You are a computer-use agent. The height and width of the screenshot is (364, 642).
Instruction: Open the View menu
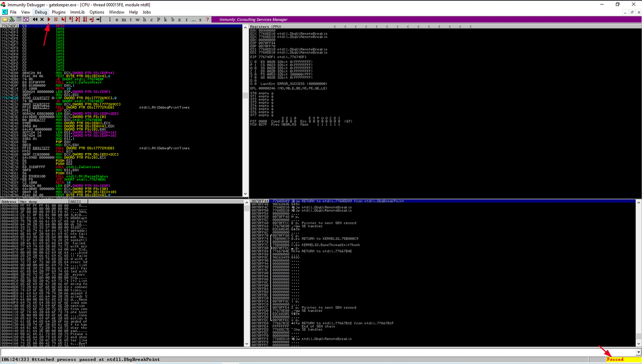(x=26, y=12)
